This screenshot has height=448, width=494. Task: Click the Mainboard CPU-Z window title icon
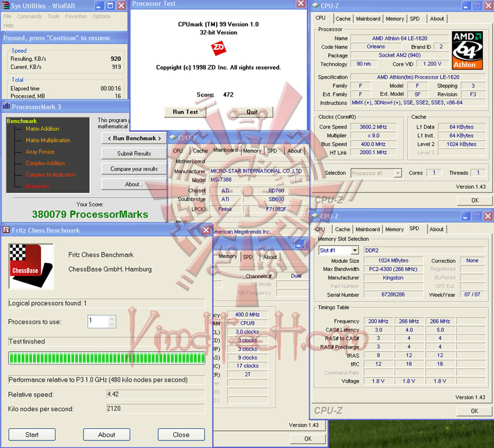173,138
